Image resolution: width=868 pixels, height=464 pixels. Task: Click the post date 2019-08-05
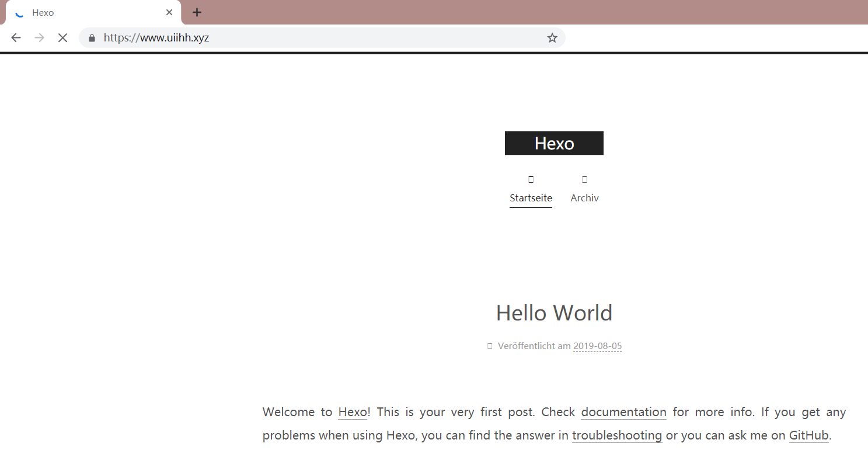597,346
